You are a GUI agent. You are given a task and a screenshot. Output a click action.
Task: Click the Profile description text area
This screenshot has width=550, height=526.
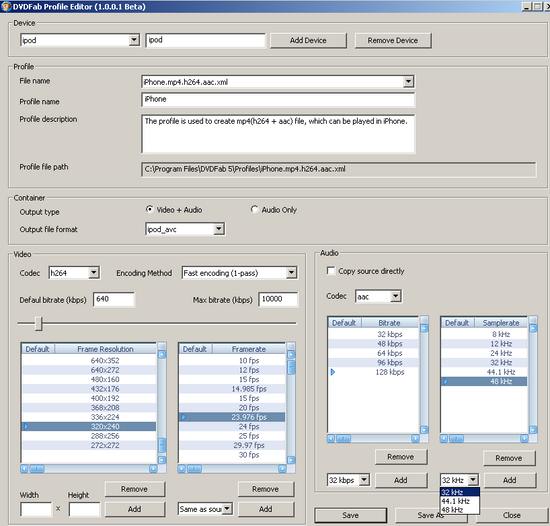tap(278, 134)
